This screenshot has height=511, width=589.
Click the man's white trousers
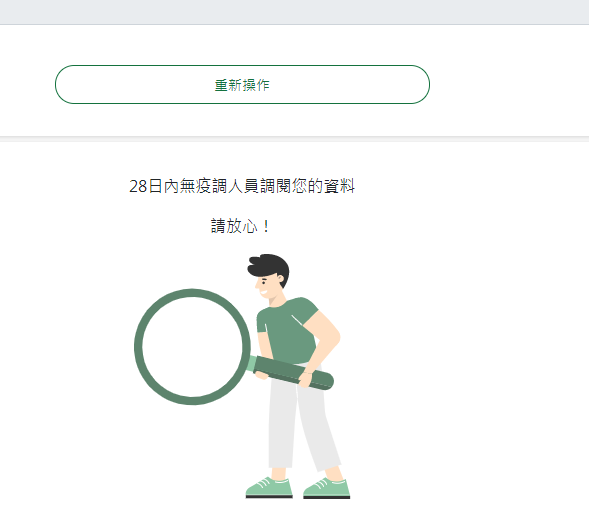coord(301,421)
